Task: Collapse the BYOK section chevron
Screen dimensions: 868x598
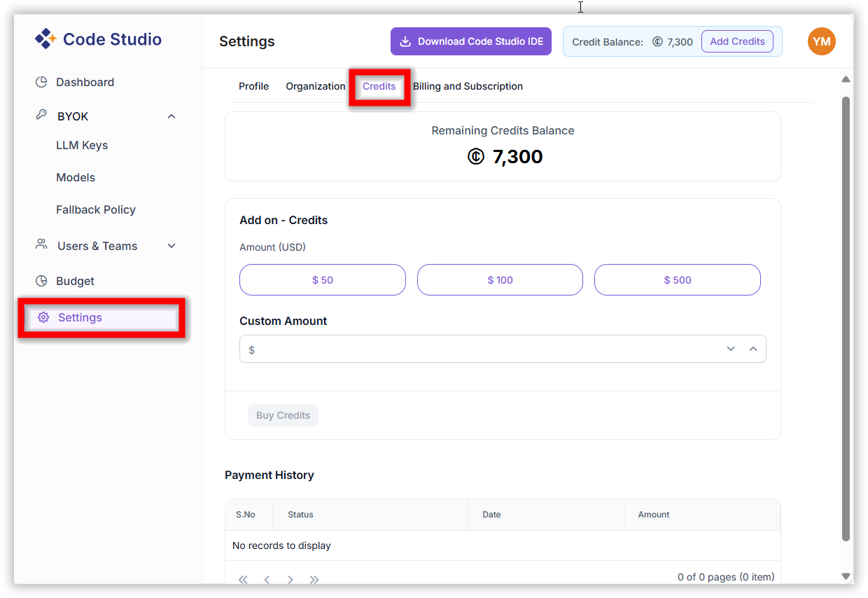Action: (x=171, y=116)
